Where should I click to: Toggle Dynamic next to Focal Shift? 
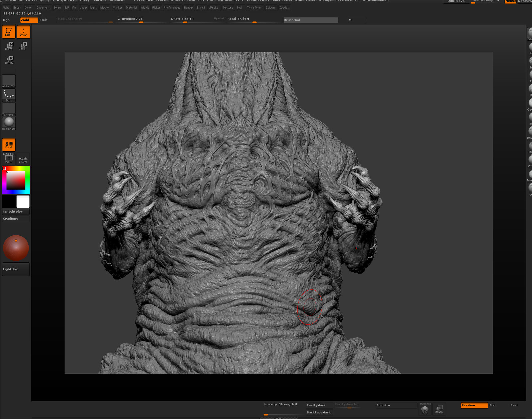[219, 18]
